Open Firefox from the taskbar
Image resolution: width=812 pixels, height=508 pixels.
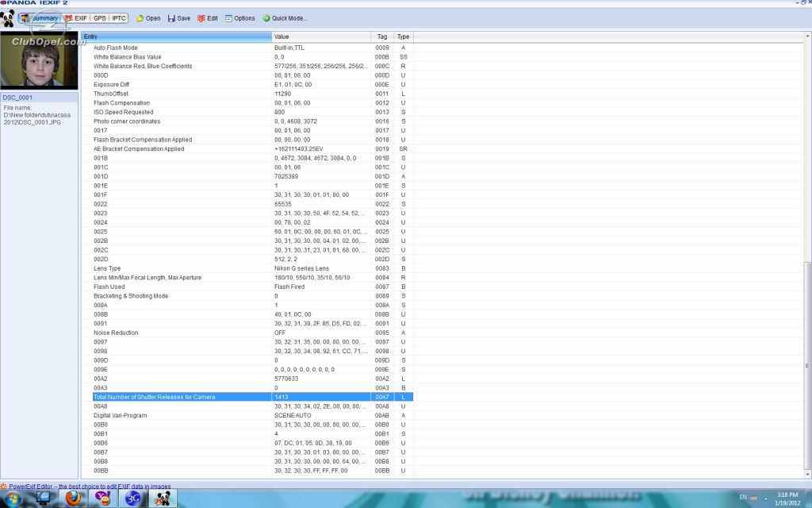point(74,498)
